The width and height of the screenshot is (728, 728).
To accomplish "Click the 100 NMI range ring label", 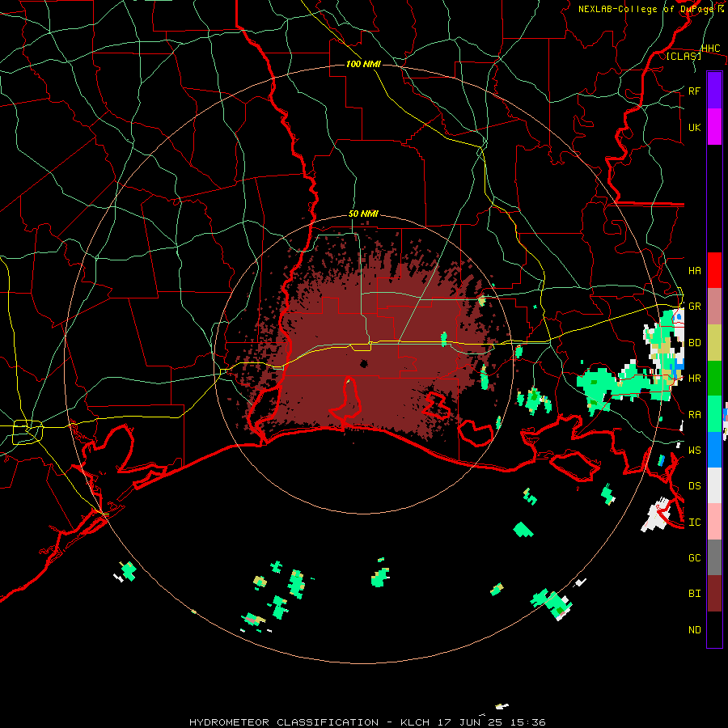I will point(363,64).
